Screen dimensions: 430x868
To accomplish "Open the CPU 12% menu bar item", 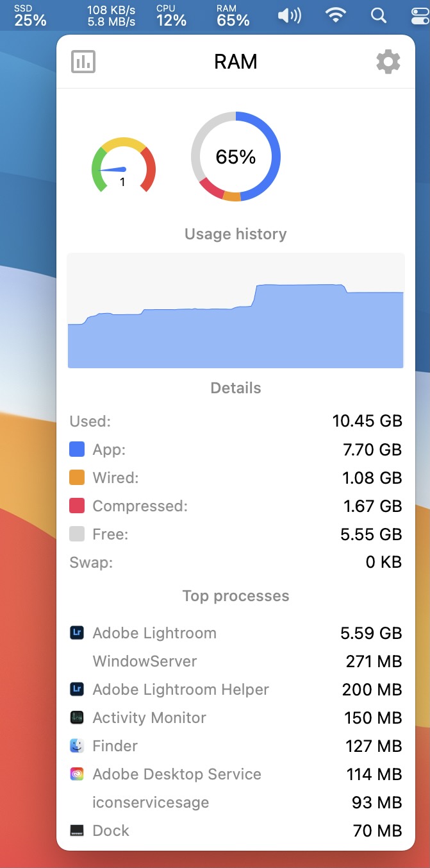I will tap(171, 15).
